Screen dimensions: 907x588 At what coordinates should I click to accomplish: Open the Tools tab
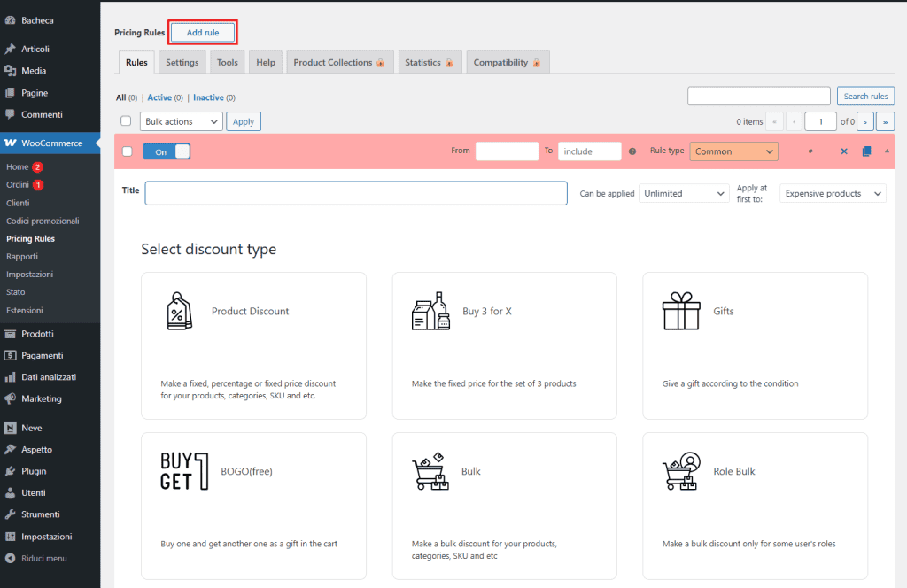(228, 63)
